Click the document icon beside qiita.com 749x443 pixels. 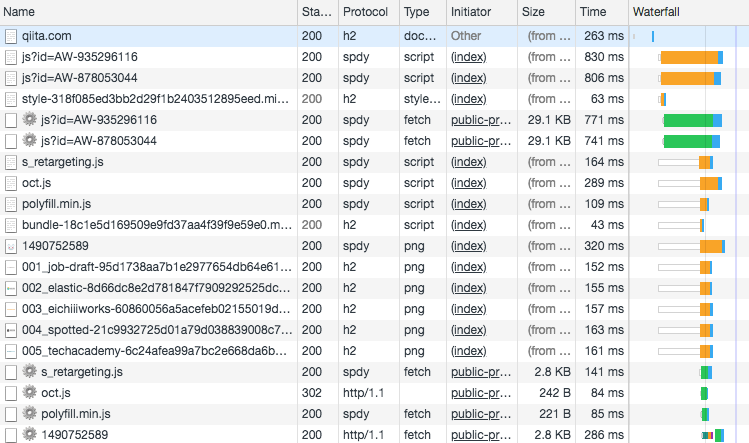coord(11,36)
